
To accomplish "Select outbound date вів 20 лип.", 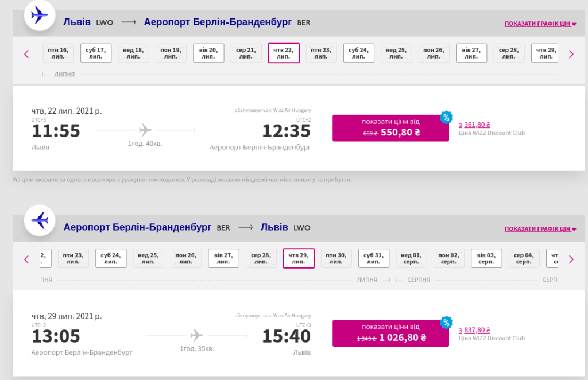I will (x=208, y=53).
